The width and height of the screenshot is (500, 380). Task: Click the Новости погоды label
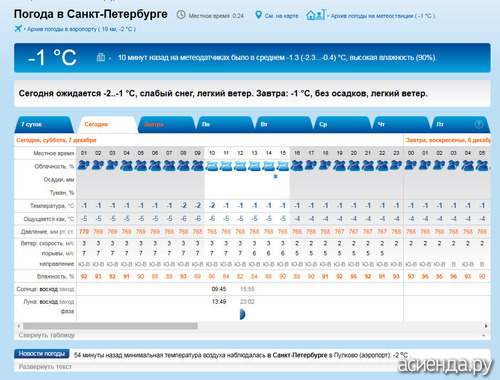point(42,354)
